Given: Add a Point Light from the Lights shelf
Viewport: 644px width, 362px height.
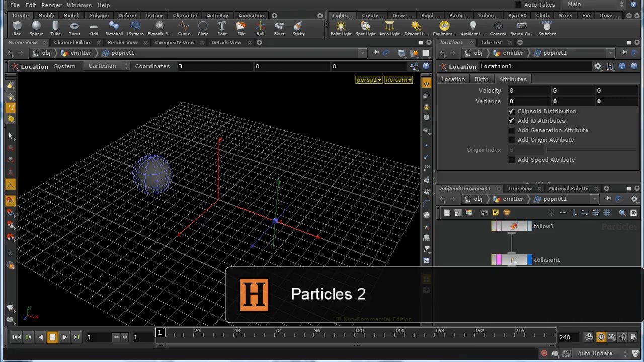Looking at the screenshot, I should tap(341, 28).
